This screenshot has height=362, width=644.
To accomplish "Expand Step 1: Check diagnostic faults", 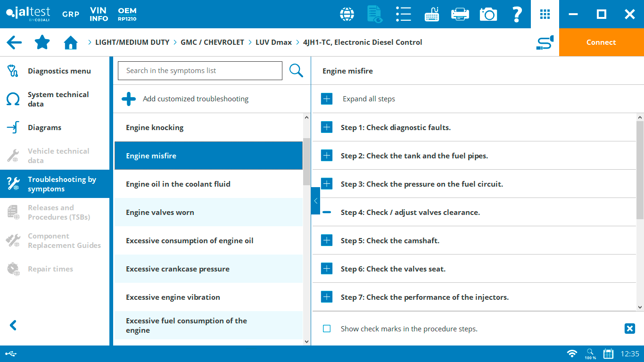I will tap(327, 127).
